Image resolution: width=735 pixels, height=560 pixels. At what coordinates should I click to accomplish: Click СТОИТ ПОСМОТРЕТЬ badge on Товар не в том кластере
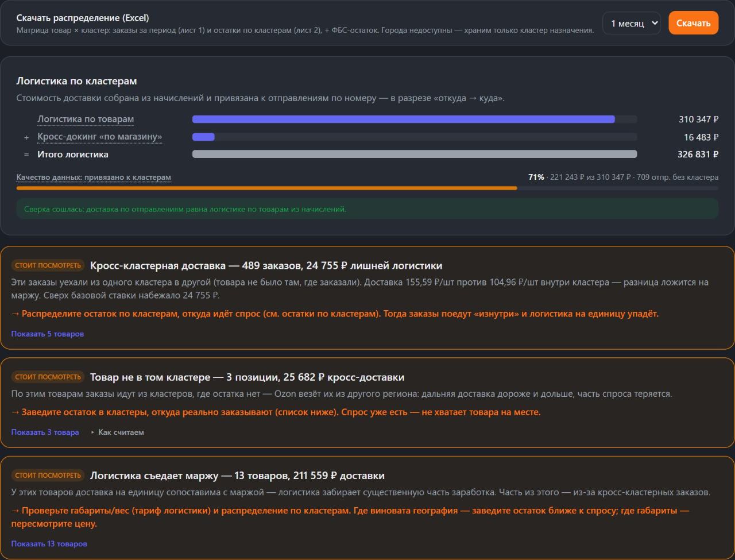point(48,377)
